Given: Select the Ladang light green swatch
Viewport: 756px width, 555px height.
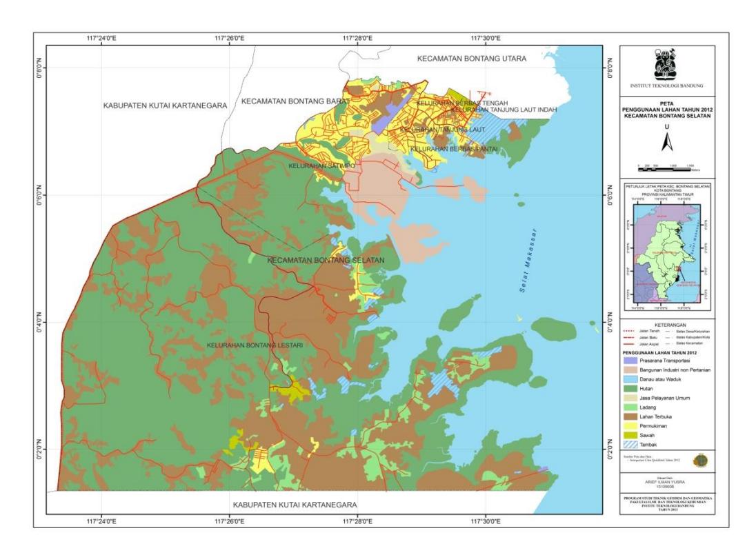Looking at the screenshot, I should (x=630, y=407).
